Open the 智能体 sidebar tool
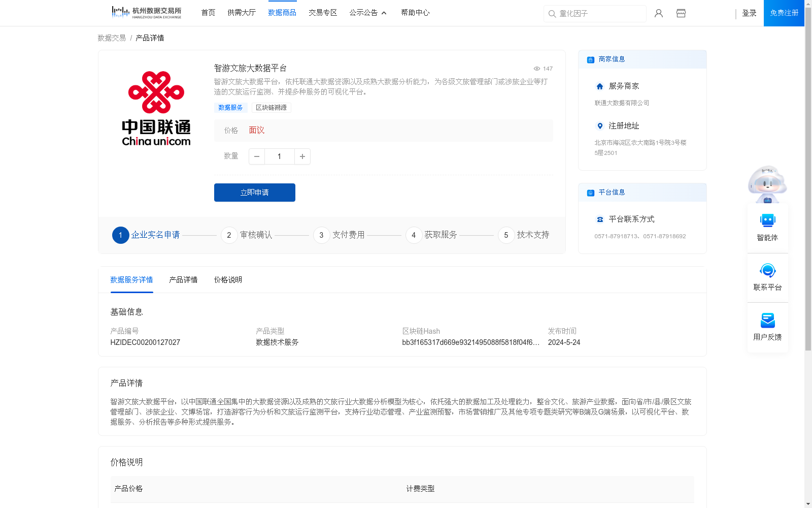This screenshot has width=812, height=508. 767,228
